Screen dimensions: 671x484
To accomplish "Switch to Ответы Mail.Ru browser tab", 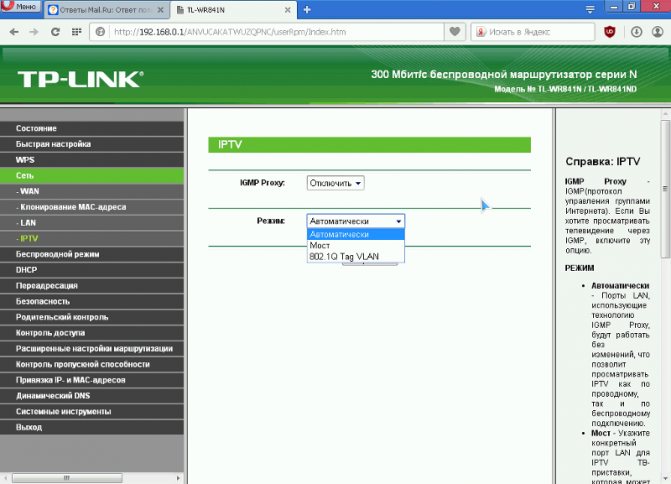I will pyautogui.click(x=107, y=10).
